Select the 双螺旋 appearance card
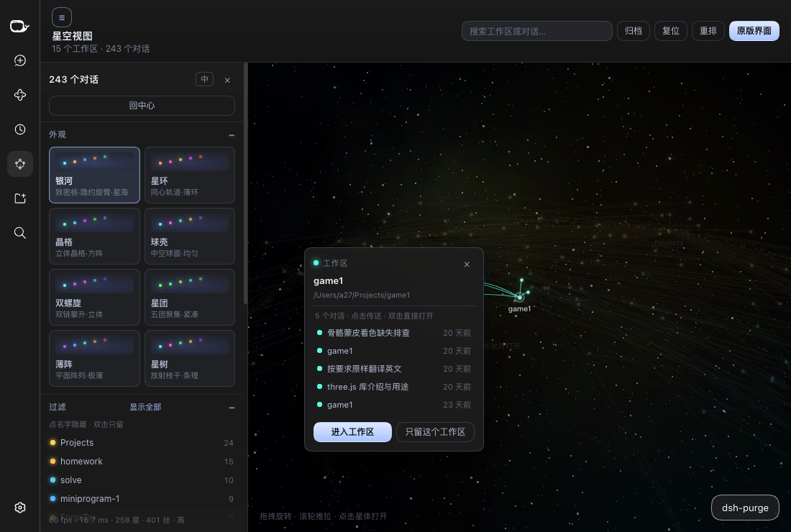The width and height of the screenshot is (791, 532). point(94,297)
